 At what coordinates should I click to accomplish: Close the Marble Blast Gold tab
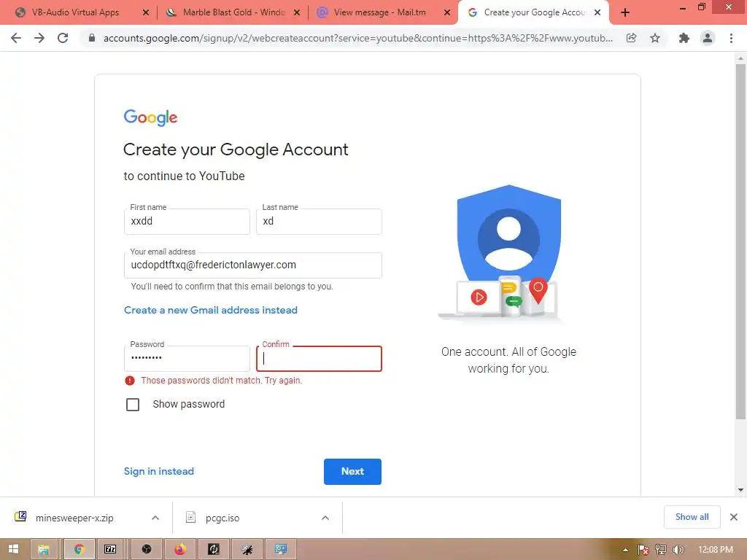click(297, 12)
